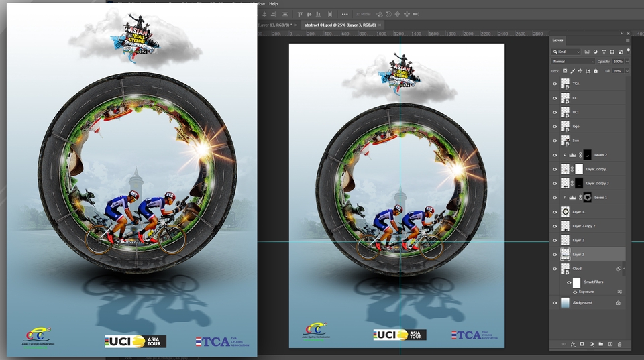Click the Background layer lock icon
644x360 pixels.
coord(618,303)
